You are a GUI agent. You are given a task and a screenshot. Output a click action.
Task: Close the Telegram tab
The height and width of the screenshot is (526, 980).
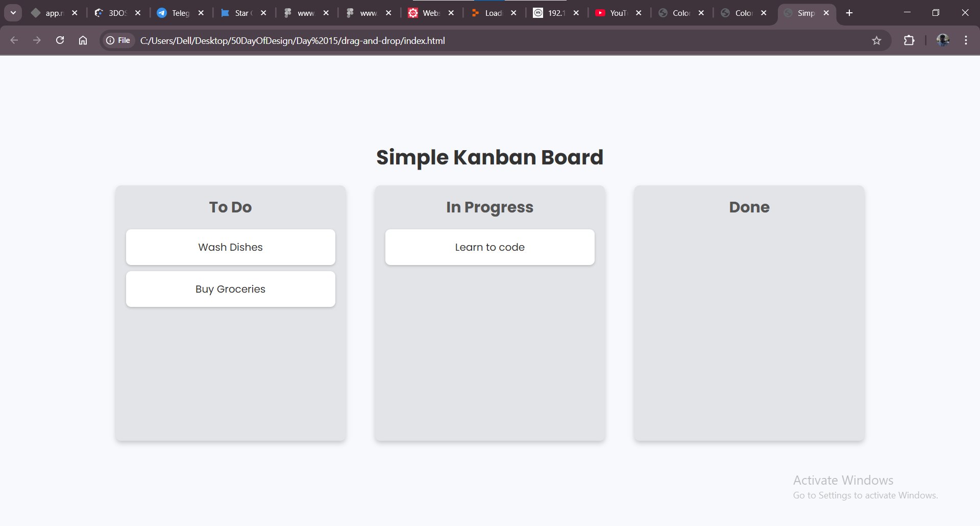[x=201, y=13]
